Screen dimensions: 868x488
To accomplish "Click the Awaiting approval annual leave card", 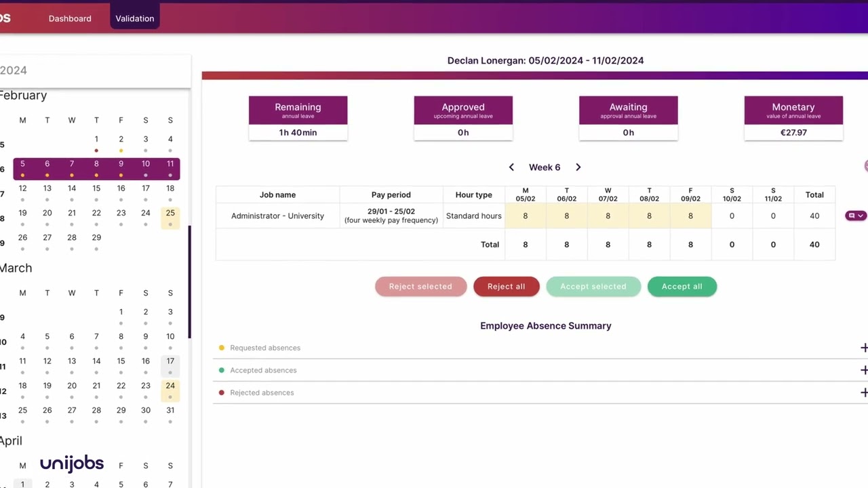I will coord(628,119).
